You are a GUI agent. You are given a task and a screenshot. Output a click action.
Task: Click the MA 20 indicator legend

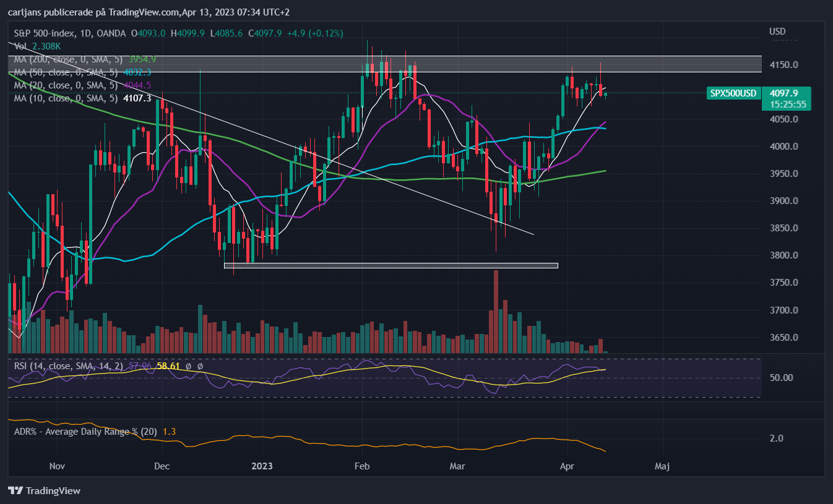[x=82, y=85]
